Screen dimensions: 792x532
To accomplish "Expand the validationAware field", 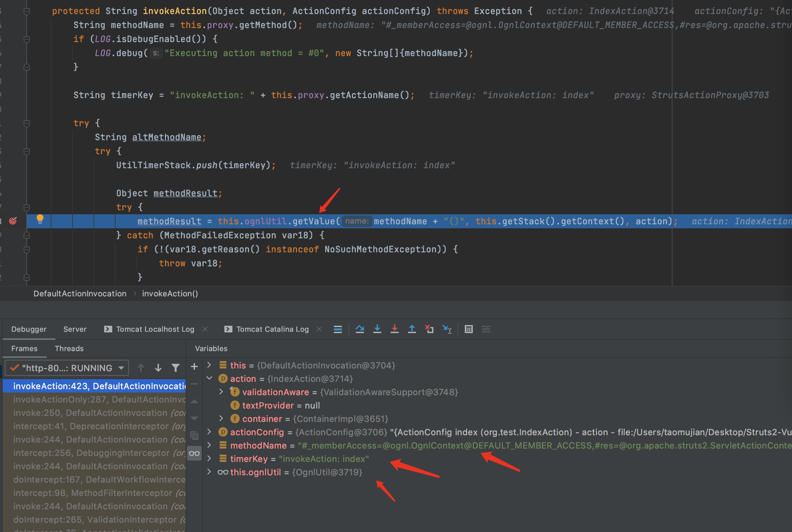I will pyautogui.click(x=221, y=391).
